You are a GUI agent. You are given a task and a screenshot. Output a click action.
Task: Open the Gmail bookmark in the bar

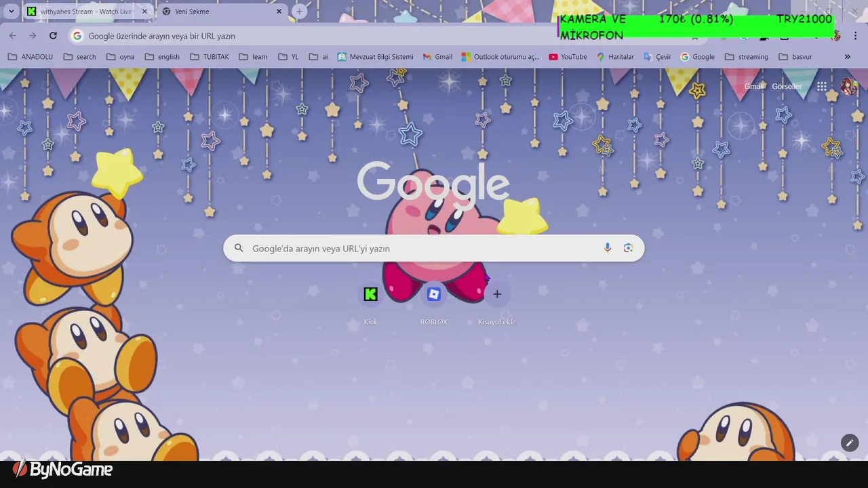437,57
